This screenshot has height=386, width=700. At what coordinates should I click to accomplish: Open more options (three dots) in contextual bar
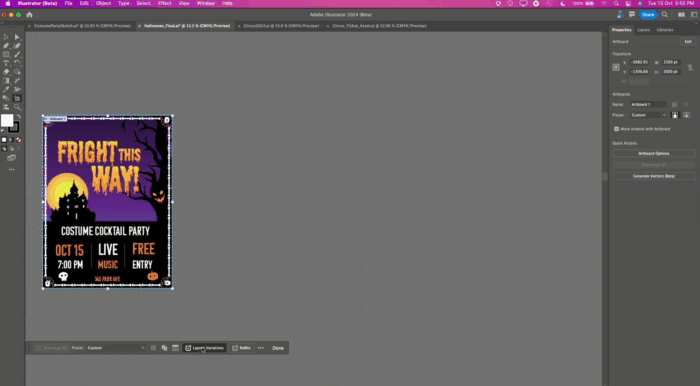click(x=261, y=348)
